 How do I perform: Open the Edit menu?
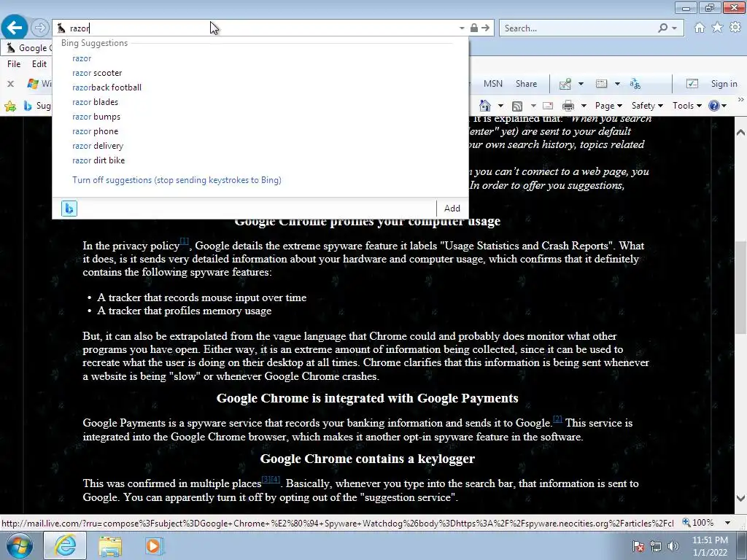tap(39, 64)
